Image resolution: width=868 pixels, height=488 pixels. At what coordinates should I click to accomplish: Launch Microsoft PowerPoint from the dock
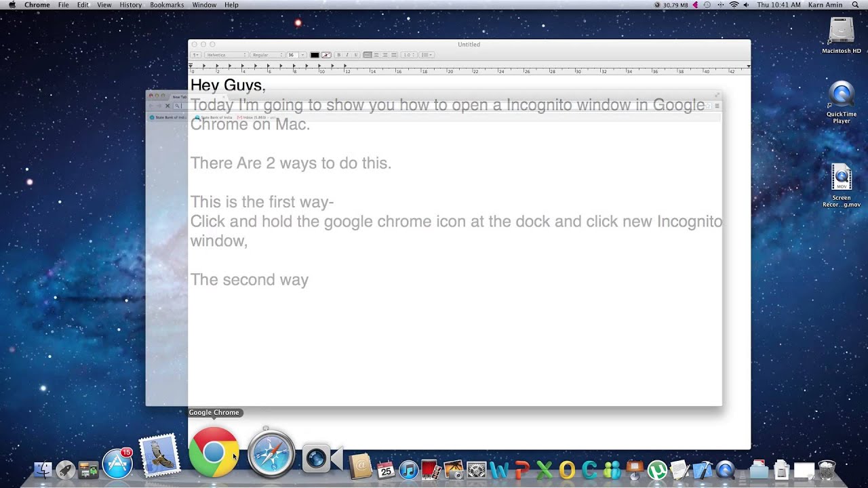(522, 470)
